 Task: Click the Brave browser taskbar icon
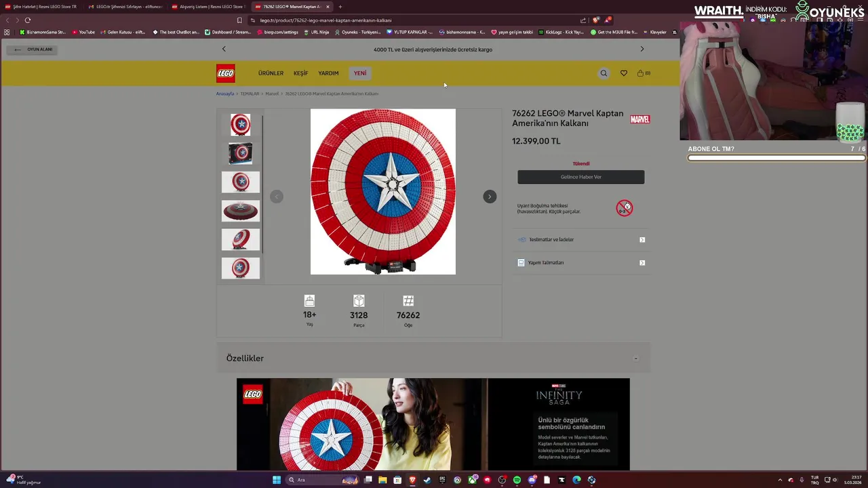pos(412,480)
